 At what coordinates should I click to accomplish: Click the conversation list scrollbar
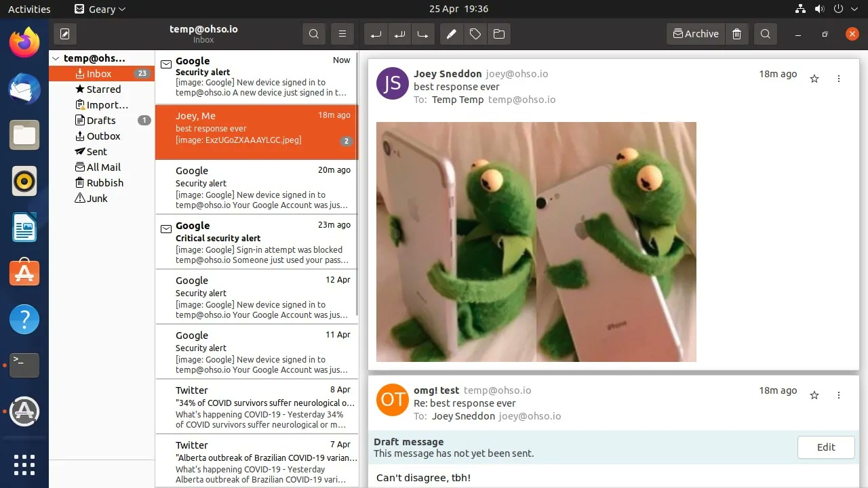(357, 183)
